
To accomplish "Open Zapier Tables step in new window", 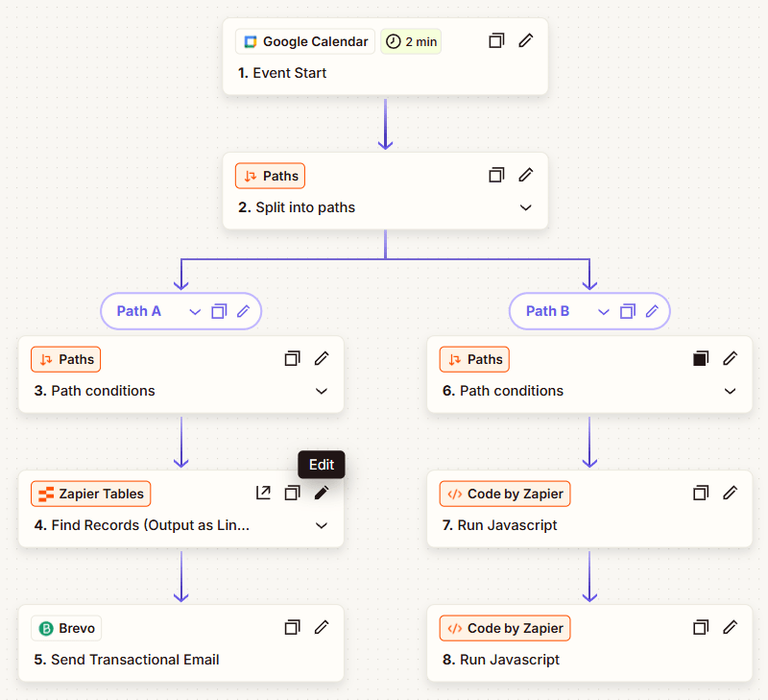I will 263,494.
